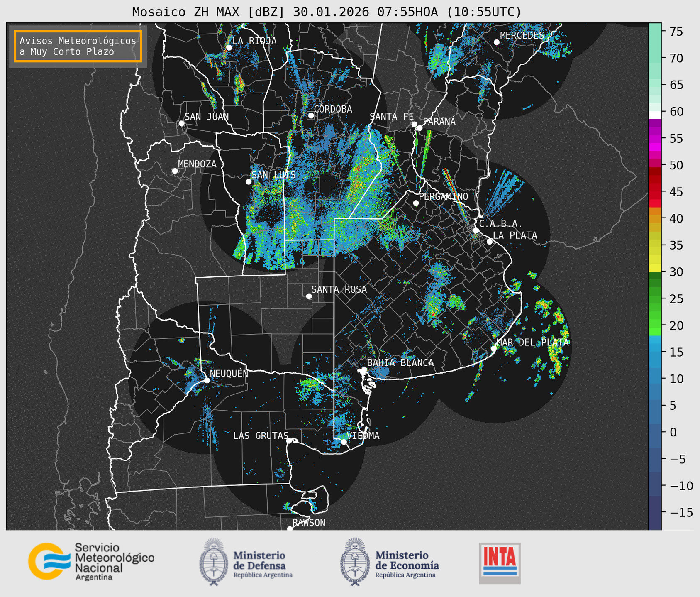This screenshot has width=700, height=597.
Task: Select the C.A.B.A. city label
Action: (x=501, y=224)
